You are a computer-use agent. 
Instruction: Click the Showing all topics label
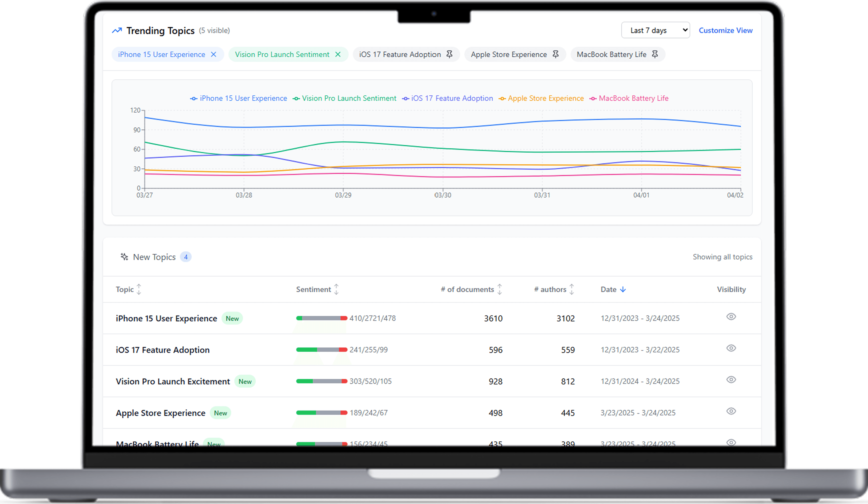click(x=723, y=257)
